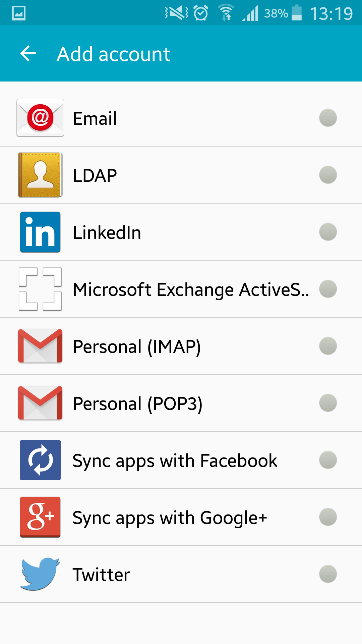Click the red Email envelope icon
The width and height of the screenshot is (362, 644).
coord(40,118)
